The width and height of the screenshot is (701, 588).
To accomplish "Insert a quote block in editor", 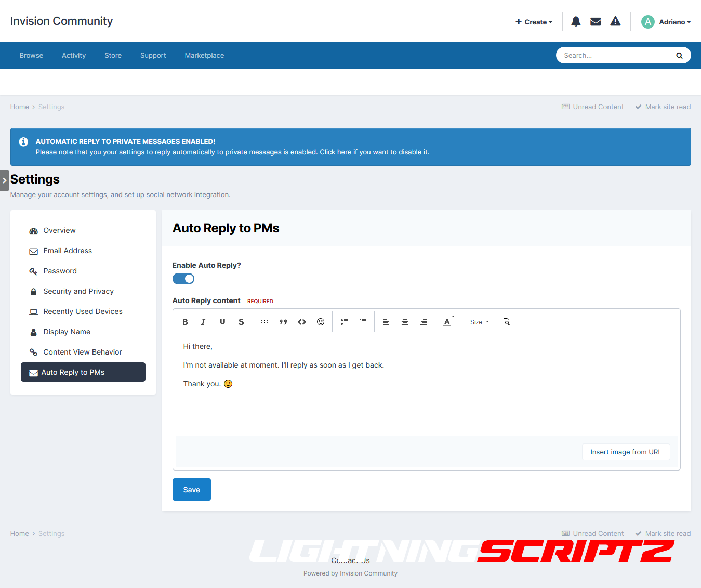I will (283, 322).
